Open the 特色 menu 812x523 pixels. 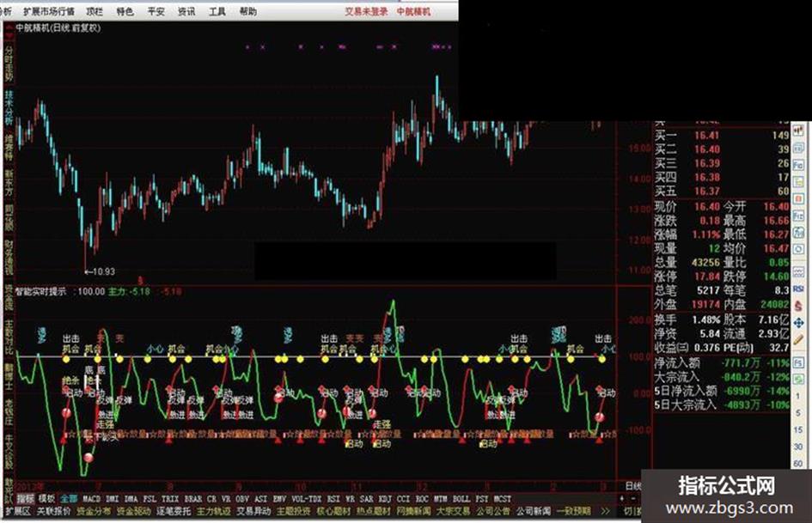click(125, 11)
